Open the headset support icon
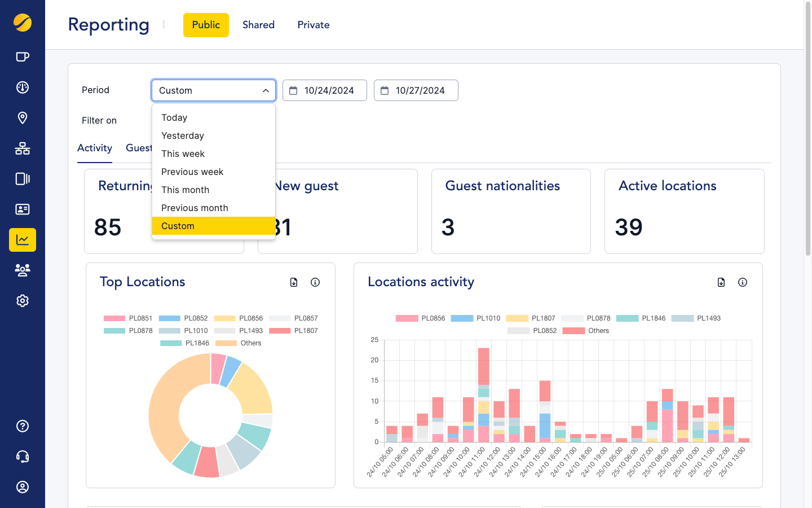This screenshot has width=812, height=508. 23,457
